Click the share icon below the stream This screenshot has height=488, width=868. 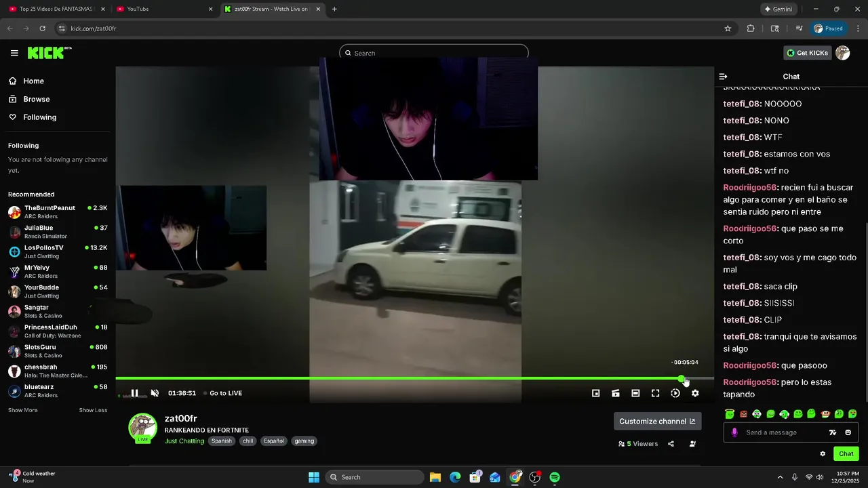point(671,444)
